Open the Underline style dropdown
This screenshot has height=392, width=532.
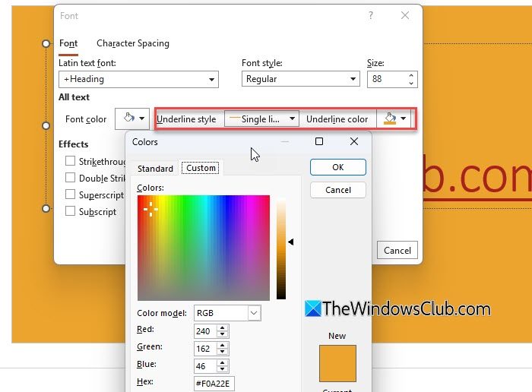(x=261, y=119)
